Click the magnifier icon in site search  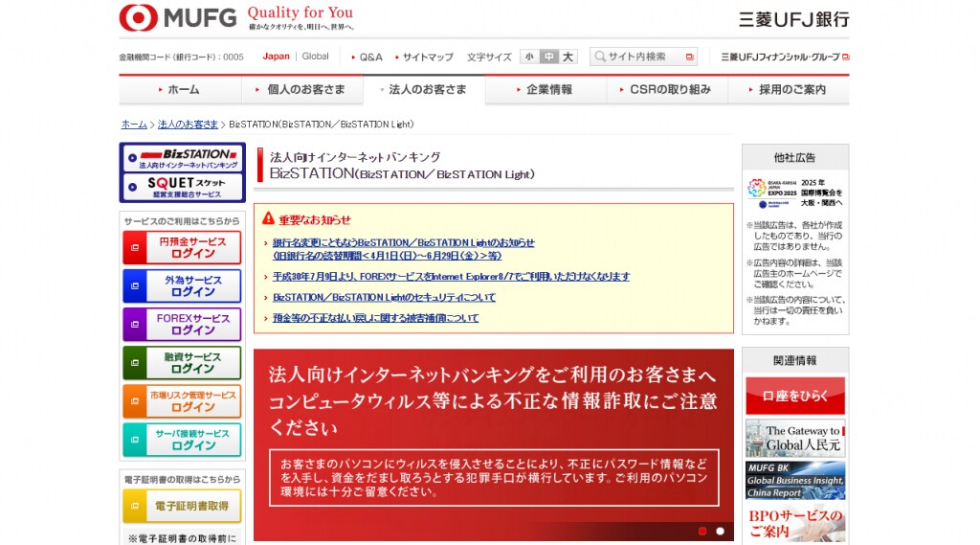coord(600,57)
